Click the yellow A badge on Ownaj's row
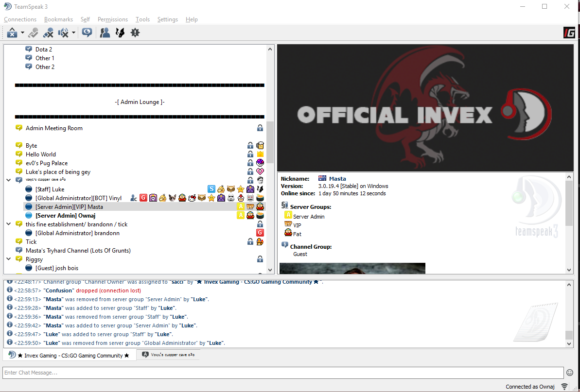Viewport: 580px width, 392px height. [241, 215]
